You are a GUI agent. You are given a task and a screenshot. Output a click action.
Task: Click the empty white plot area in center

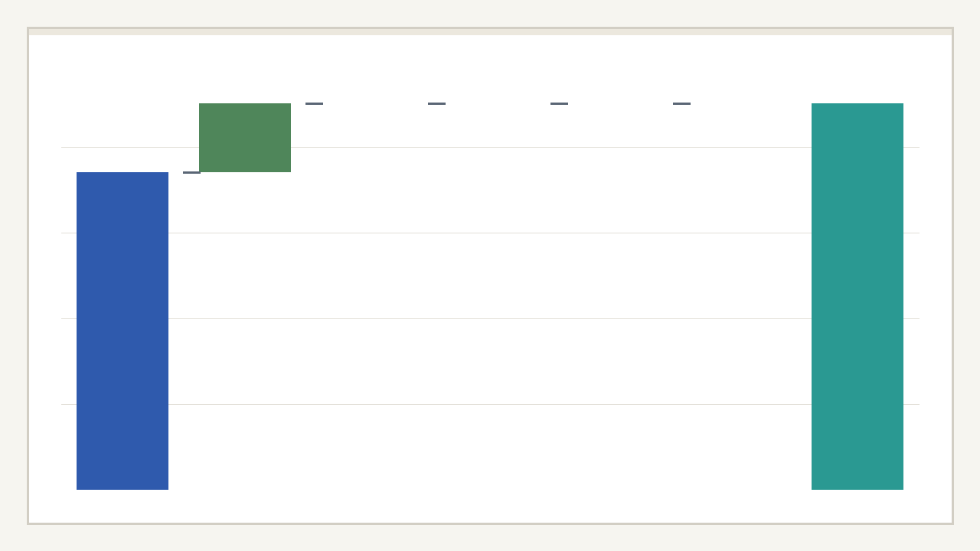coord(490,275)
